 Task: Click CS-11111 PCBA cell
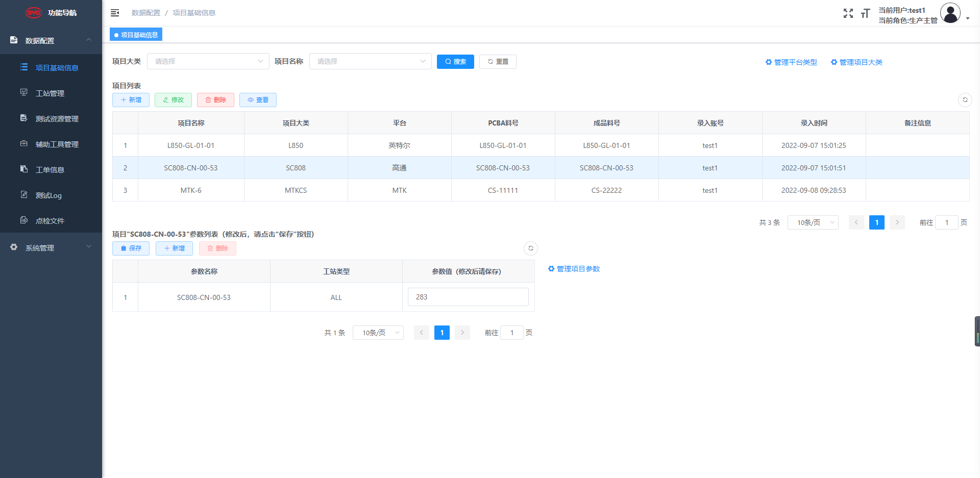pyautogui.click(x=503, y=190)
